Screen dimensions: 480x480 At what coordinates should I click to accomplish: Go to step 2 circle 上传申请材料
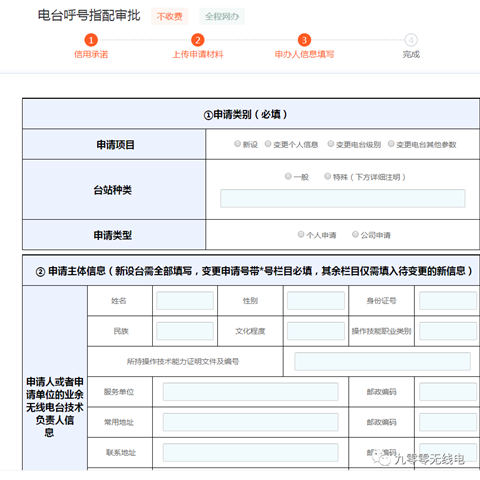(198, 40)
